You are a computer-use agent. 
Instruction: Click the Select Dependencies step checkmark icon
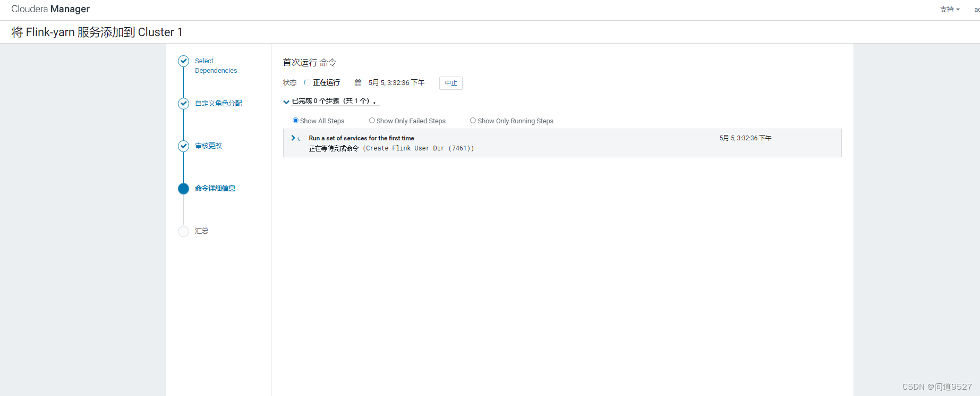click(183, 61)
